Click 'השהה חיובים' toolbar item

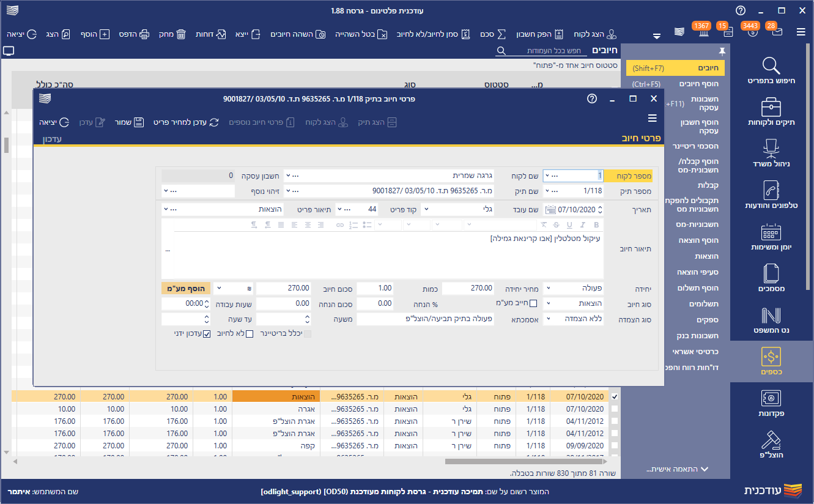(x=298, y=35)
